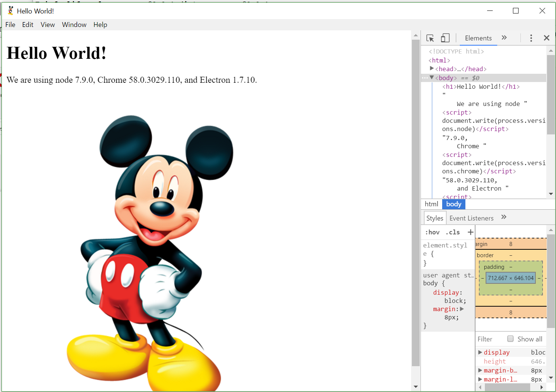Click the Elements panel scroll up arrow
Image resolution: width=556 pixels, height=392 pixels.
(x=551, y=51)
